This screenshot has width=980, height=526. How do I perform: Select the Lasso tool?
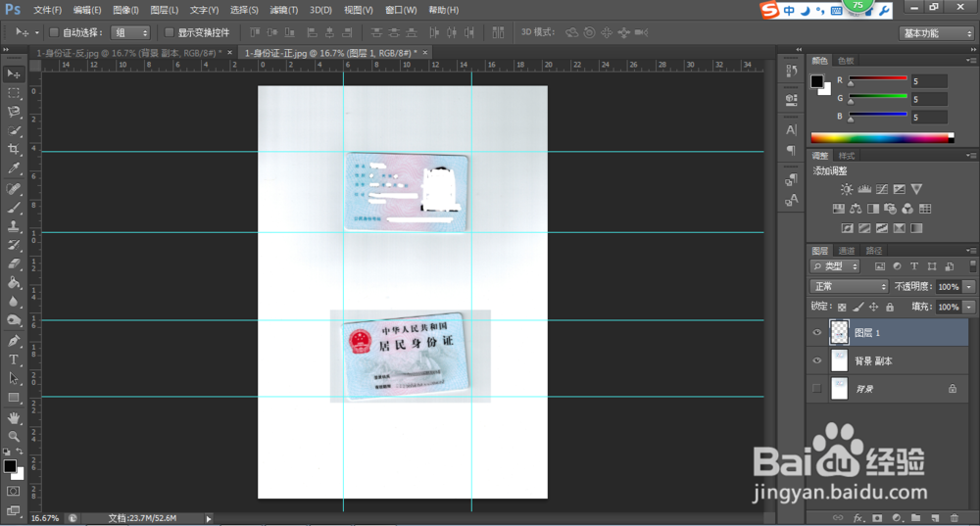tap(13, 112)
